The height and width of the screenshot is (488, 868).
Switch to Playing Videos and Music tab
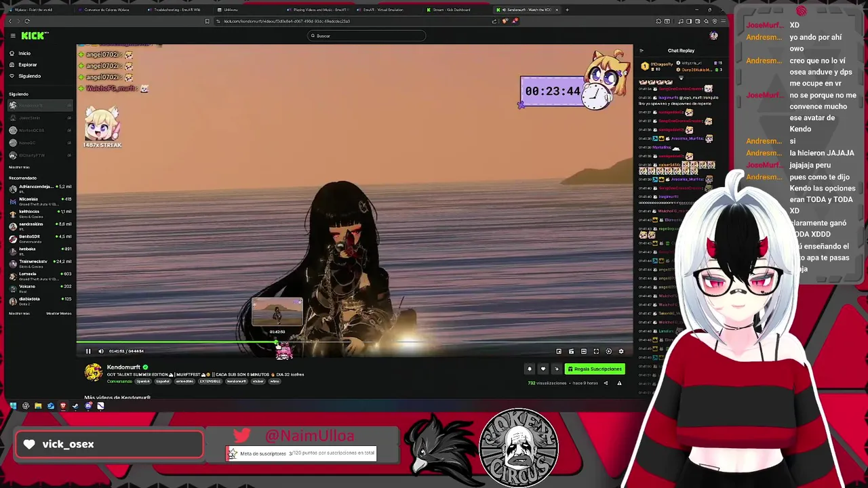pyautogui.click(x=317, y=9)
